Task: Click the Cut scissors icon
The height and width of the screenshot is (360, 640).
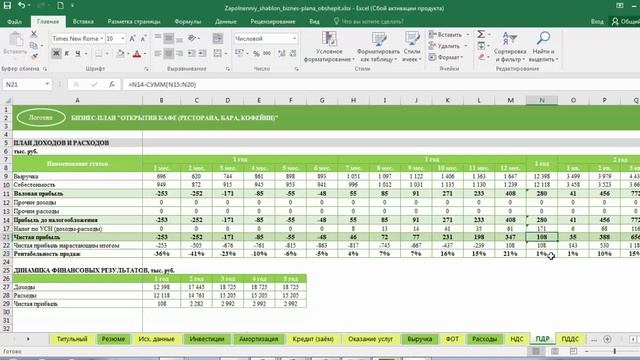Action: click(x=34, y=34)
